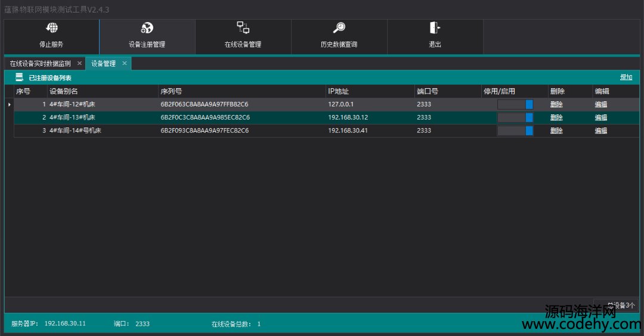The height and width of the screenshot is (336, 644).
Task: Switch to 在线设备实时数据监测 tab
Action: (41, 64)
